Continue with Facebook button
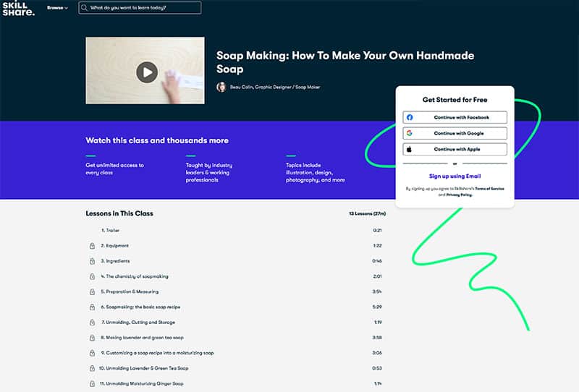Screen dimensions: 579x392 pos(455,117)
